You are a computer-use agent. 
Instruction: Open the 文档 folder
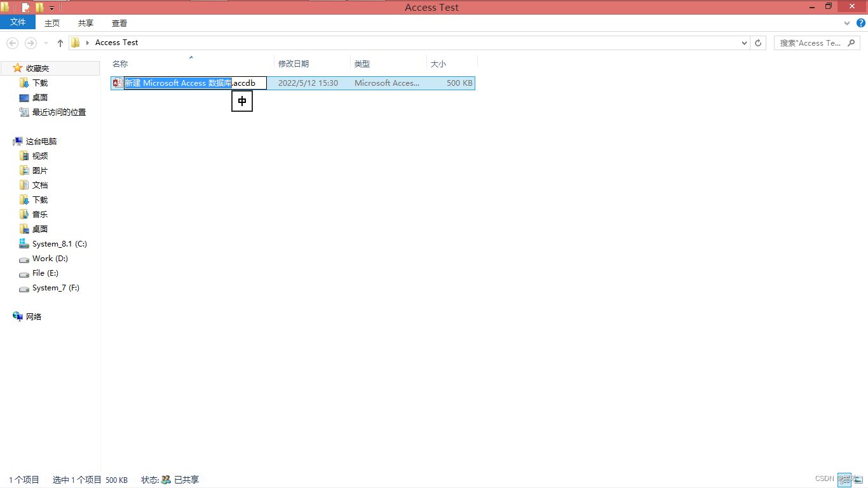tap(40, 185)
